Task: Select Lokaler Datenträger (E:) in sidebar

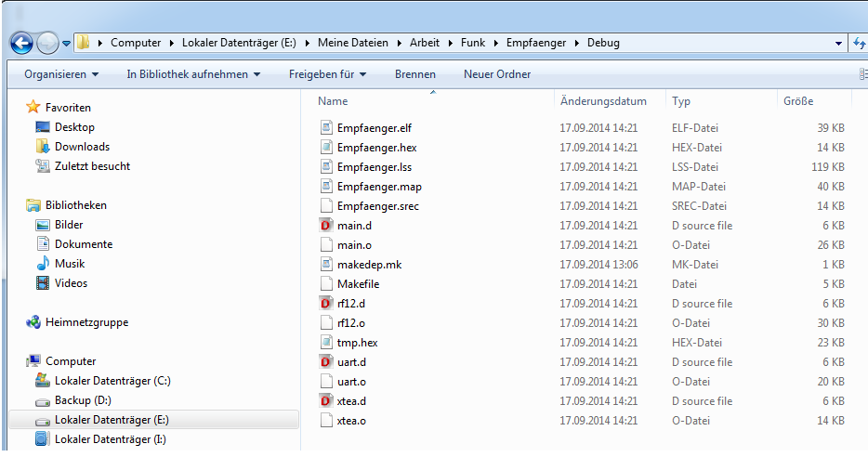Action: point(154,420)
